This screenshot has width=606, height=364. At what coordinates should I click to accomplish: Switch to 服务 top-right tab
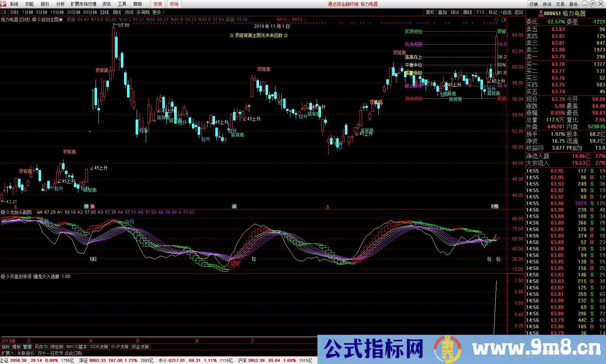[x=574, y=4]
